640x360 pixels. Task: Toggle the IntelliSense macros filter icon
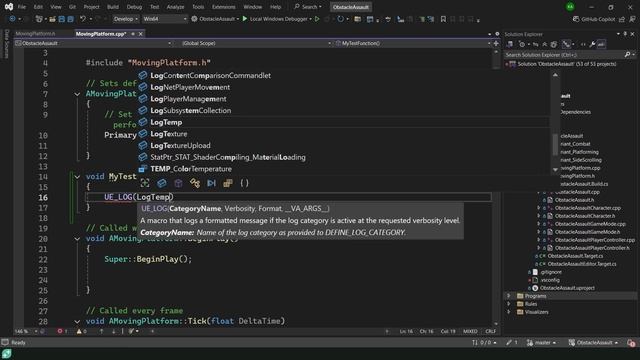point(228,183)
